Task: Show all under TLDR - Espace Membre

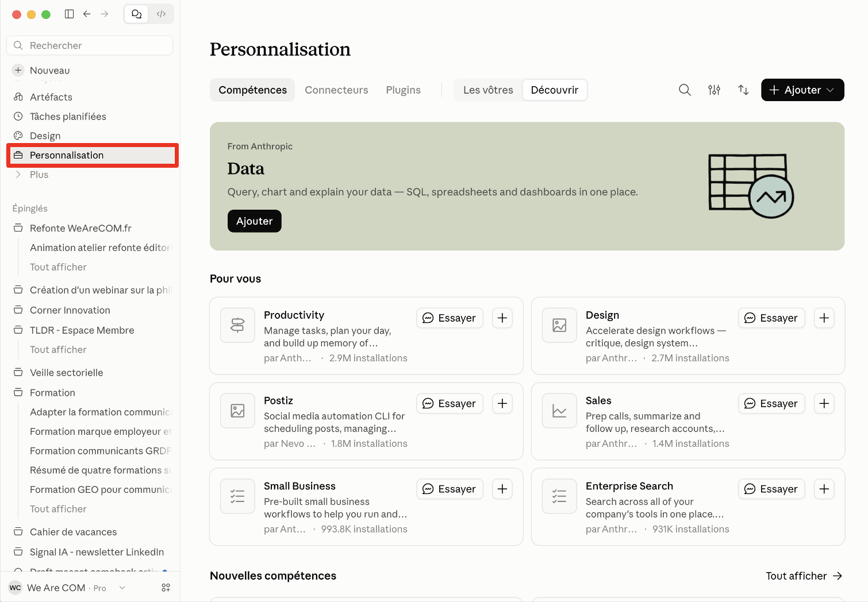Action: [58, 350]
